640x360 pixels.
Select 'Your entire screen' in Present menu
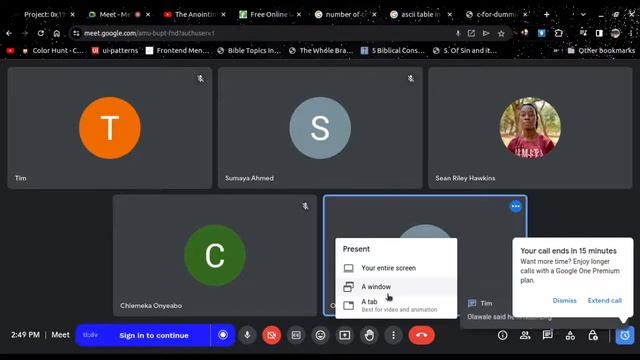click(396, 268)
